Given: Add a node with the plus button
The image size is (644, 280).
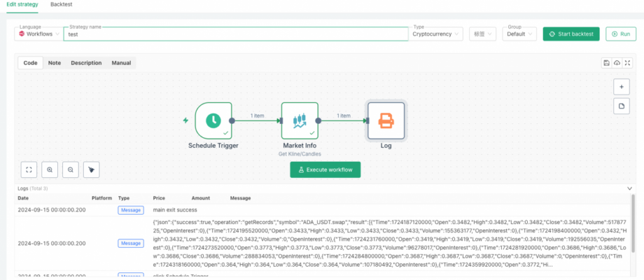Looking at the screenshot, I should click(621, 87).
